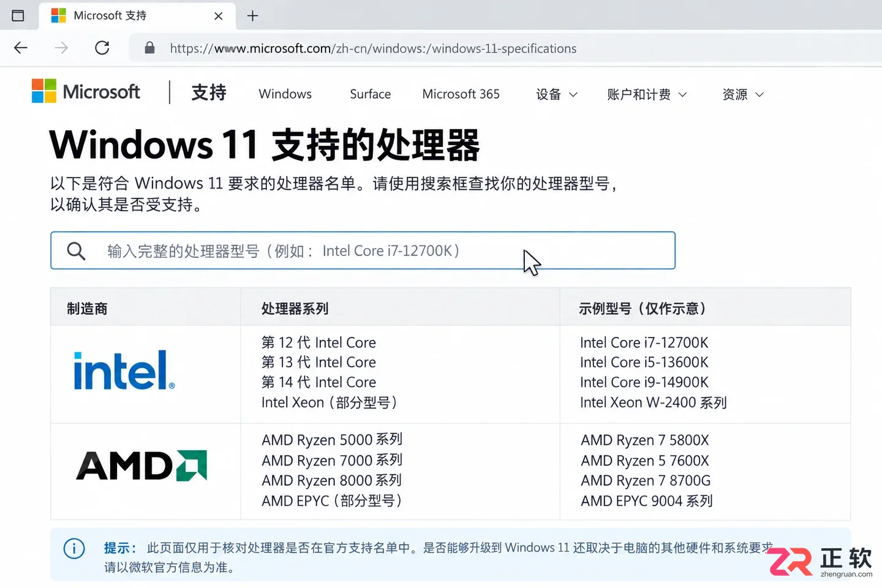Screen dimensions: 882x588
Task: Select the 第 14 代 Intel Core row
Action: pos(318,382)
